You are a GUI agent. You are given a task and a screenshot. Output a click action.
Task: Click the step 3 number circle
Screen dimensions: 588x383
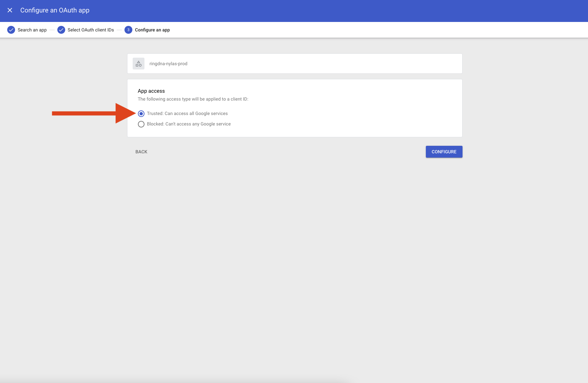128,30
